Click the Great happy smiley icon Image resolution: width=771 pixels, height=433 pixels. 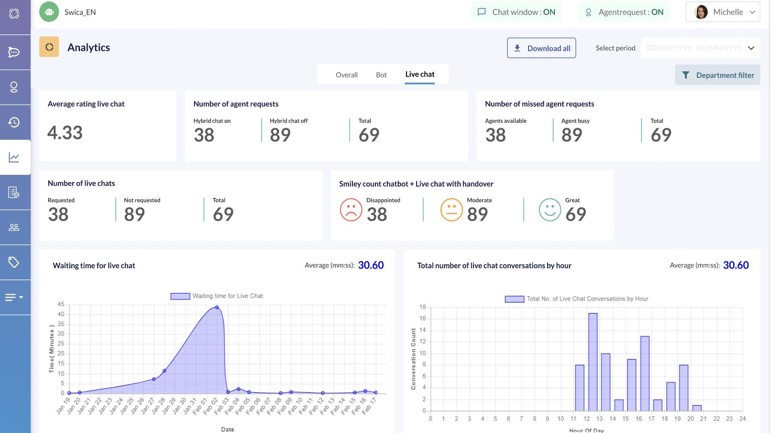pos(549,210)
